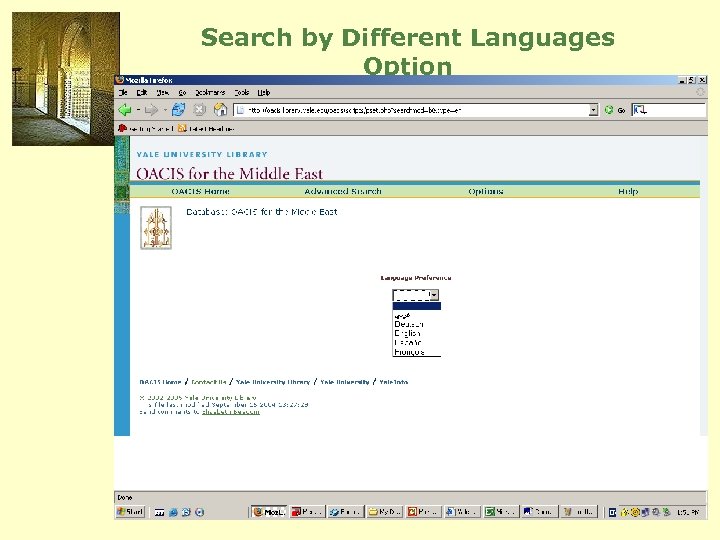Click the Contact Us footer link
This screenshot has height=540, width=720.
pyautogui.click(x=208, y=382)
